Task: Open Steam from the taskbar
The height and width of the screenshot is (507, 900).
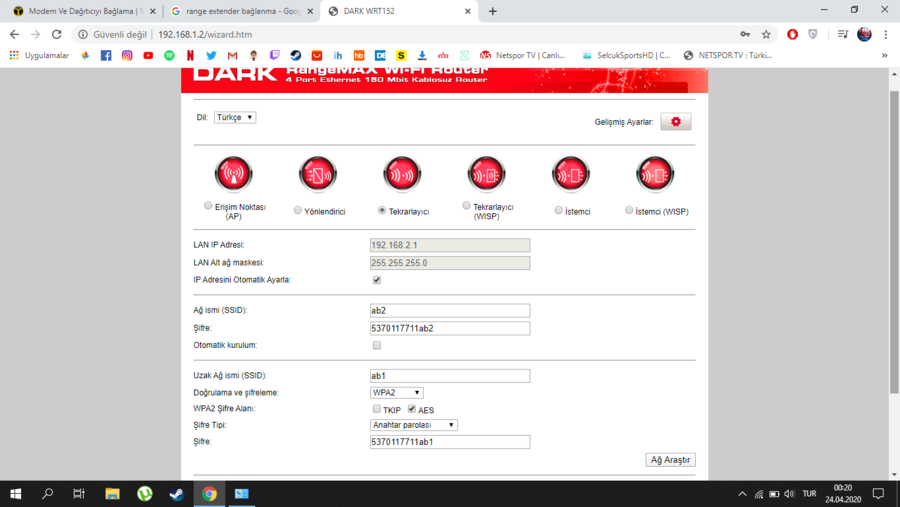Action: tap(177, 494)
